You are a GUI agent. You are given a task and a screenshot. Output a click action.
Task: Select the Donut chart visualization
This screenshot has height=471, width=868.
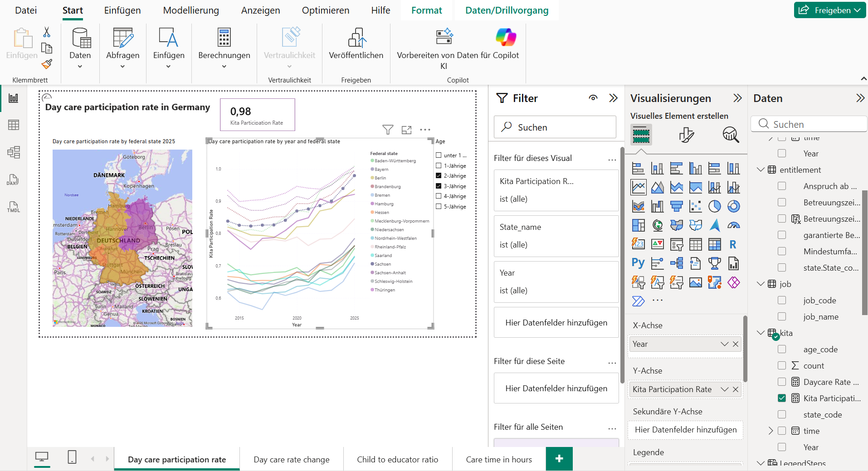[x=734, y=206]
